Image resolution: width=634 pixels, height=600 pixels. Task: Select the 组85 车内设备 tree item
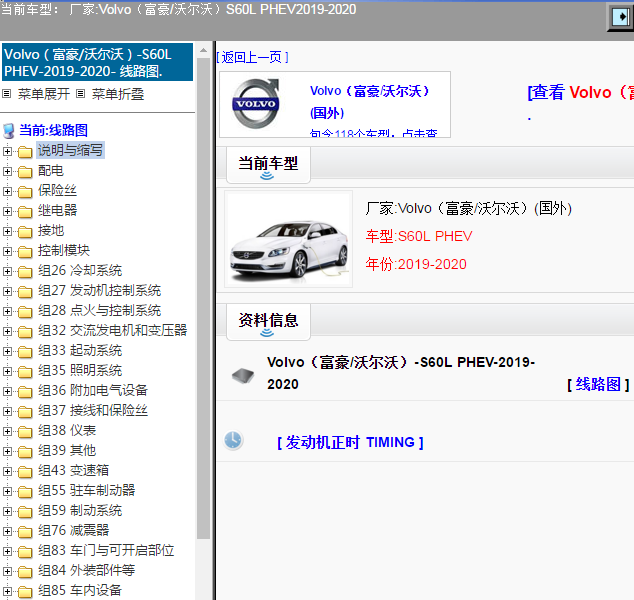pos(80,591)
